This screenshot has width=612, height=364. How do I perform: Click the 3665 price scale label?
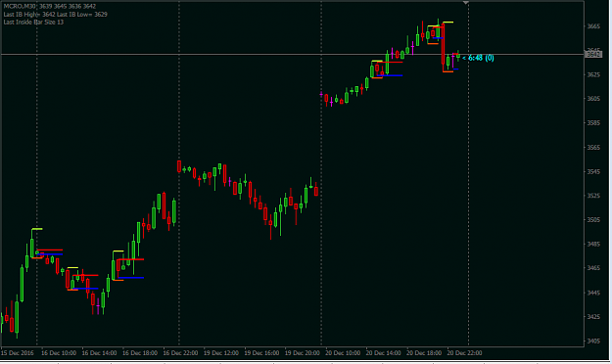593,26
